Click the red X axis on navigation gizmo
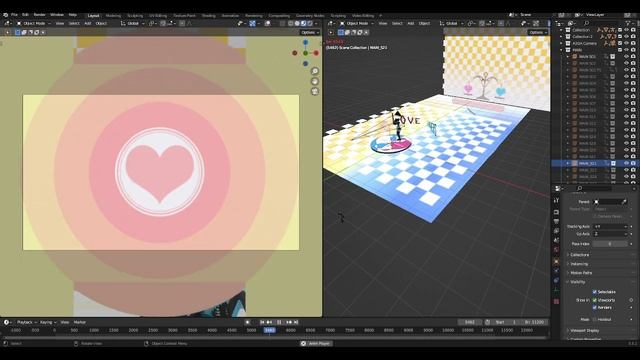Screen dimensions: 640x360 point(316,53)
